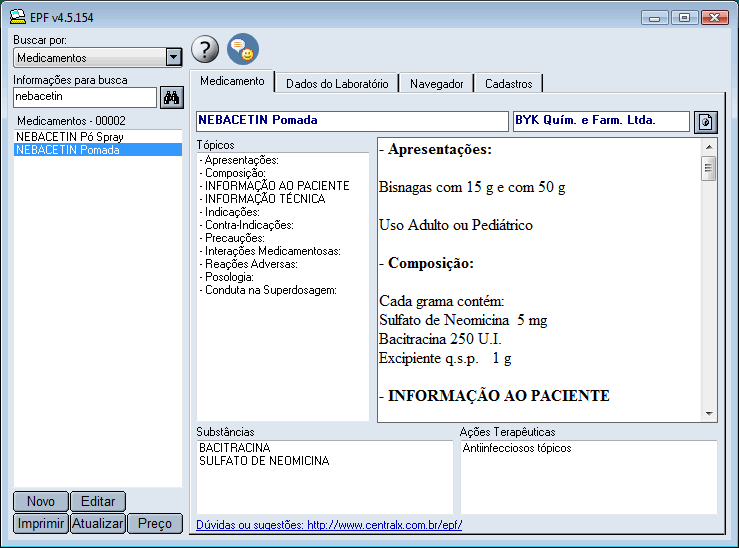Click the scroll down arrow of text panel

709,414
